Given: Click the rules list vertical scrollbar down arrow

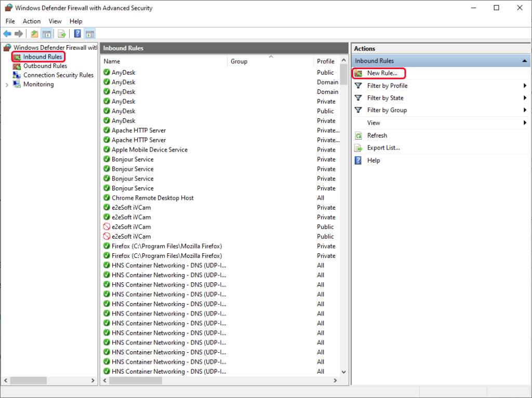Looking at the screenshot, I should point(343,372).
